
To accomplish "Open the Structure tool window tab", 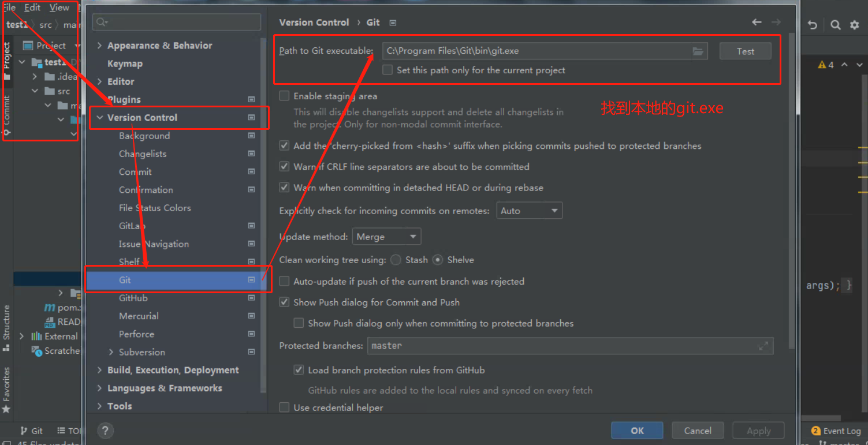I will [6, 328].
